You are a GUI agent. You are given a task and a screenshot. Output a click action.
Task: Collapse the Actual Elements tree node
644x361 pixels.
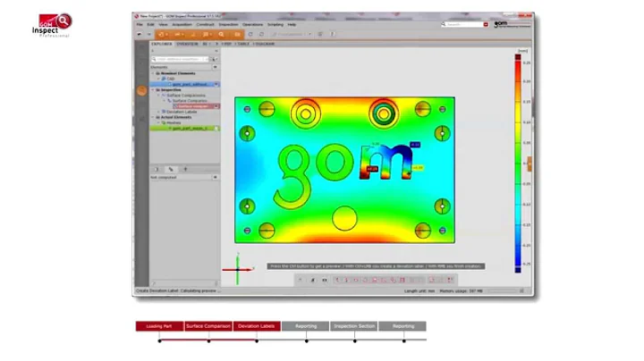pyautogui.click(x=153, y=117)
